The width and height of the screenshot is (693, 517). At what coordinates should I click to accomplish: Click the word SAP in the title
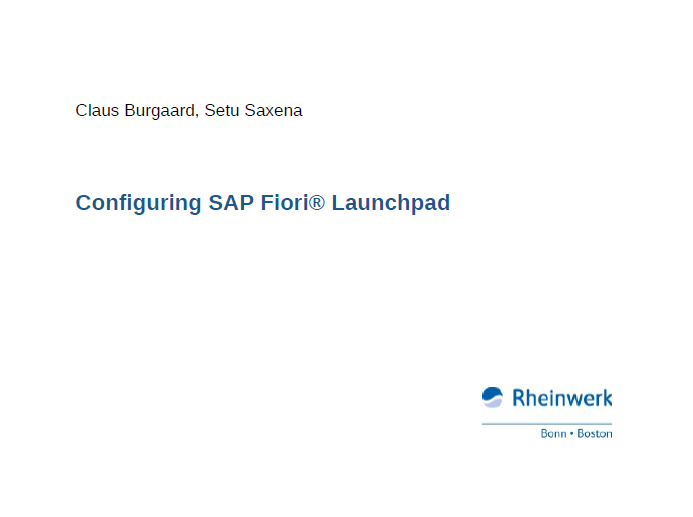click(231, 203)
